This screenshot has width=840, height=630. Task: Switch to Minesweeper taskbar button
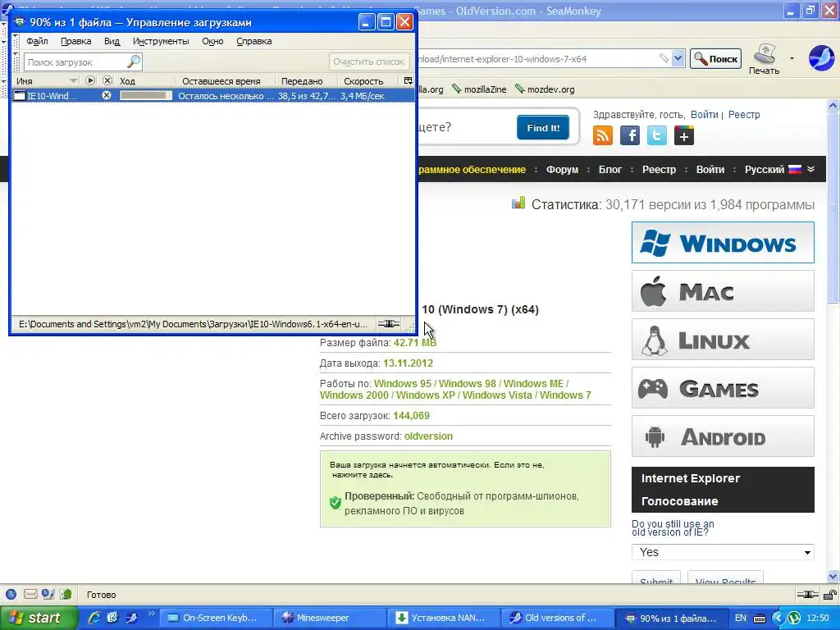(x=329, y=618)
